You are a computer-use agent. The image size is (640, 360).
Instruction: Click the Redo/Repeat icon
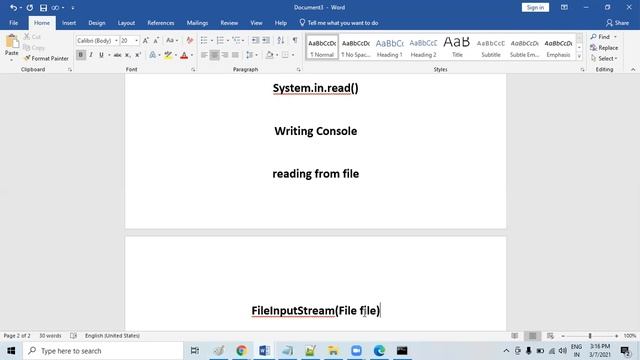(x=30, y=8)
